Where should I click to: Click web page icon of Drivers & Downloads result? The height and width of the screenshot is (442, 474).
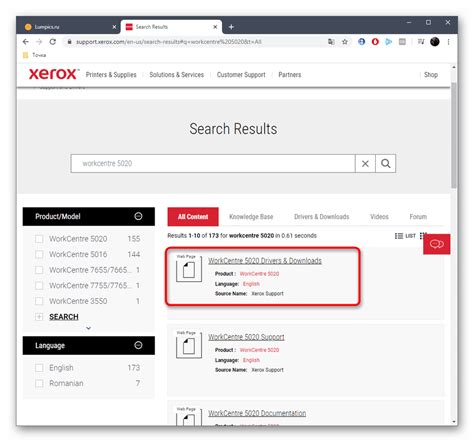coord(189,269)
